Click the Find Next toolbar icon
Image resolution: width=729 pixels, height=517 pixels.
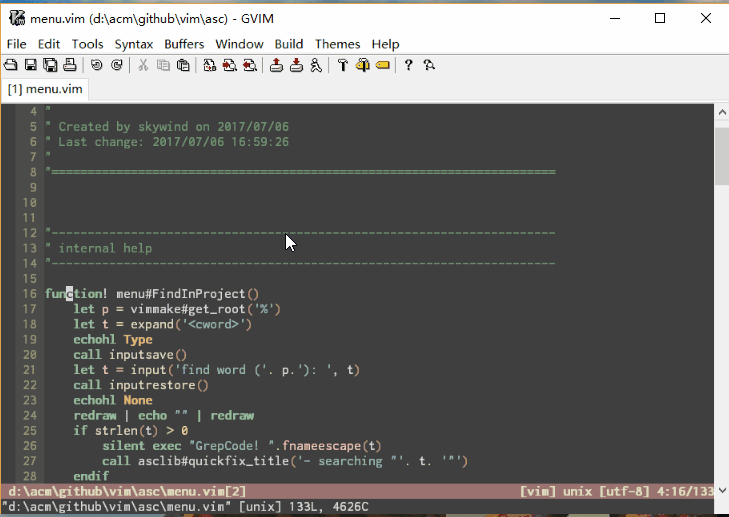(x=230, y=65)
